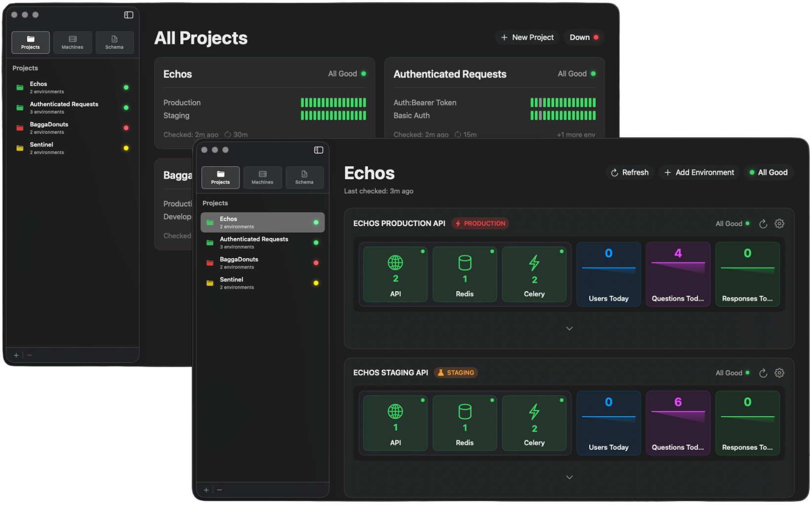Image resolution: width=812 pixels, height=505 pixels.
Task: Click the refresh icon on Echos Staging API
Action: 763,373
